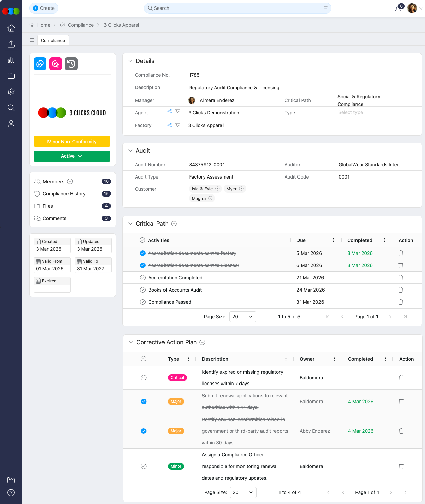425x504 pixels.
Task: Mark Accreditation Completed as done
Action: (142, 277)
